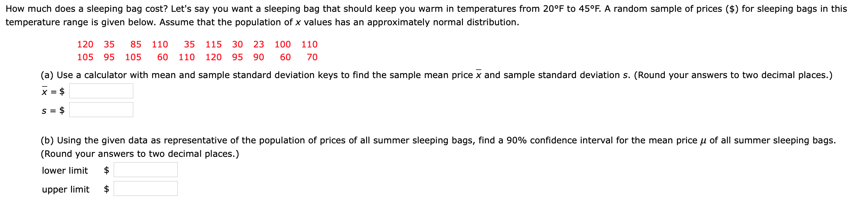
Task: Click the lower limit answer box
Action: pyautogui.click(x=145, y=170)
